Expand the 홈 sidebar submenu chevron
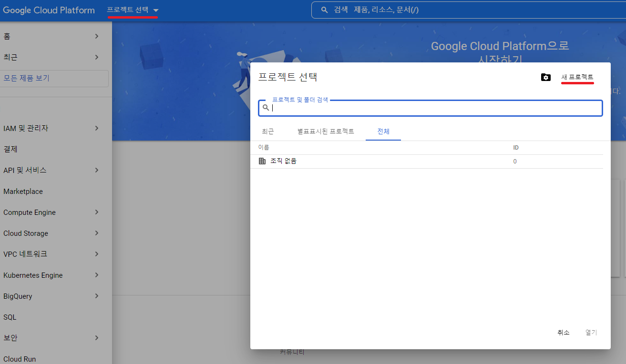Viewport: 626px width, 364px height. [97, 36]
